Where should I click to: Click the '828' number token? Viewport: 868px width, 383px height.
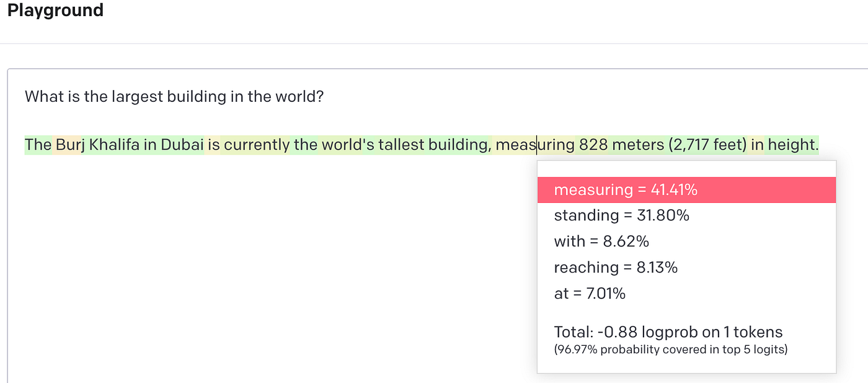tap(593, 145)
